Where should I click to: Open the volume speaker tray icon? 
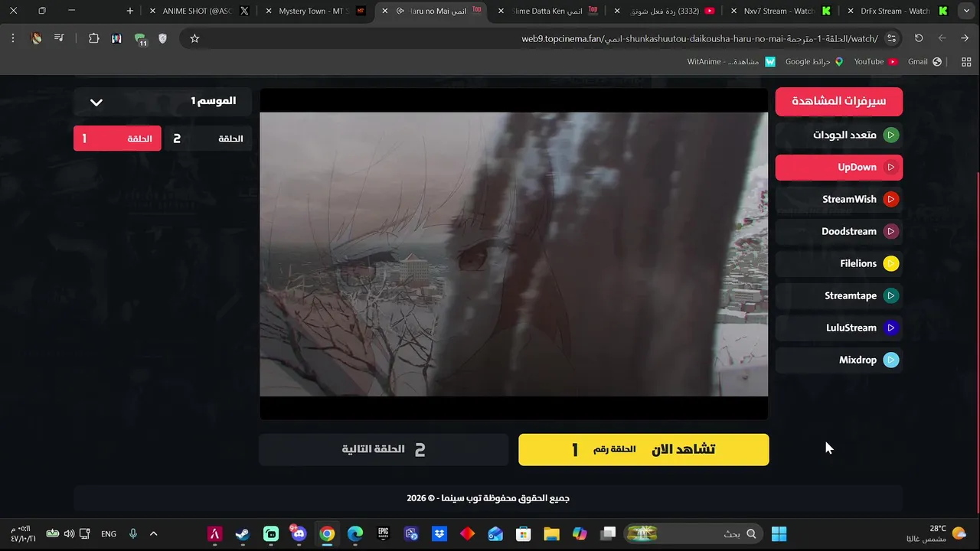[70, 533]
